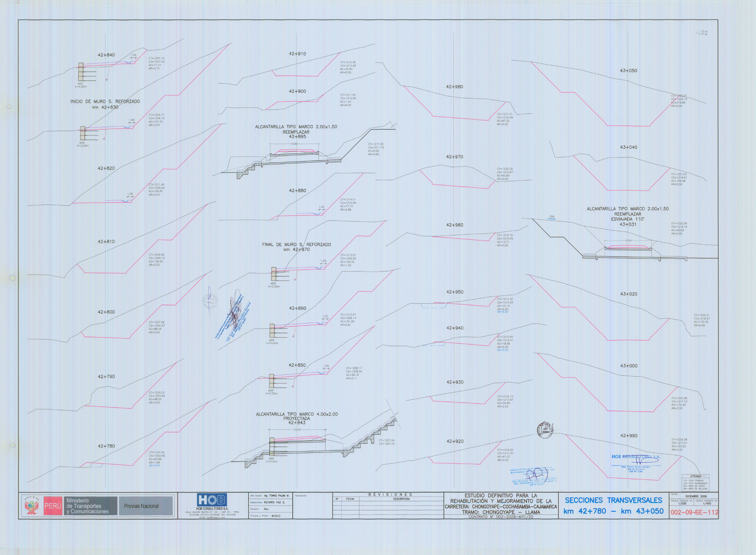Click the 'DICIEMBRE 2009' date

point(696,496)
